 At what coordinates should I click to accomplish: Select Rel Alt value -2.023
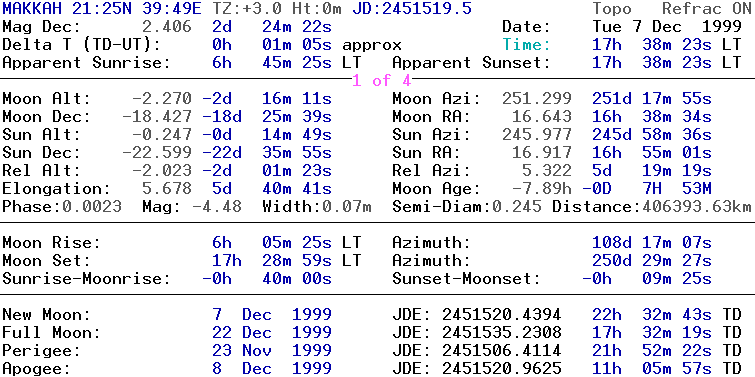[161, 170]
